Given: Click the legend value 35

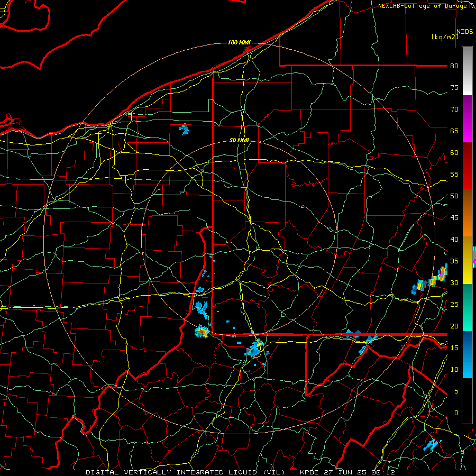Looking at the screenshot, I should point(454,261).
